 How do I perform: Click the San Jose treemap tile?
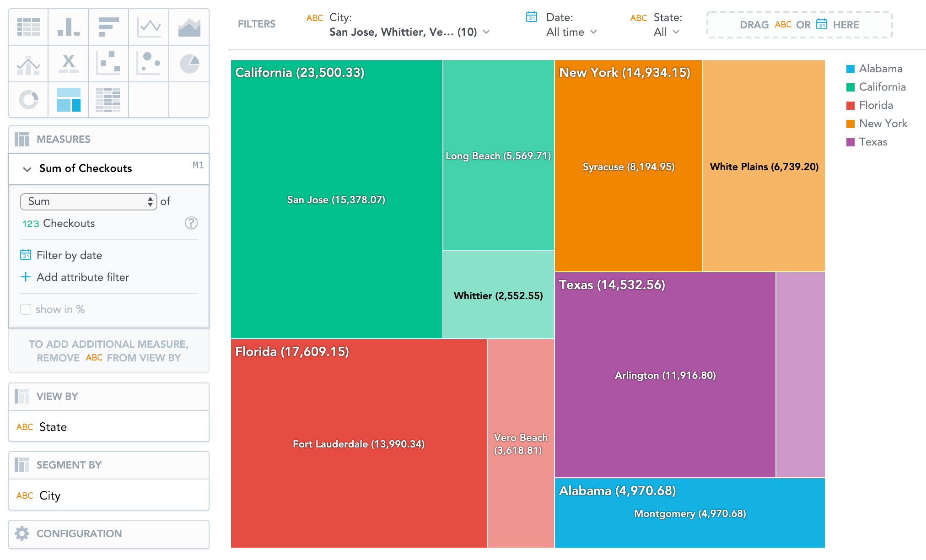[x=336, y=199]
